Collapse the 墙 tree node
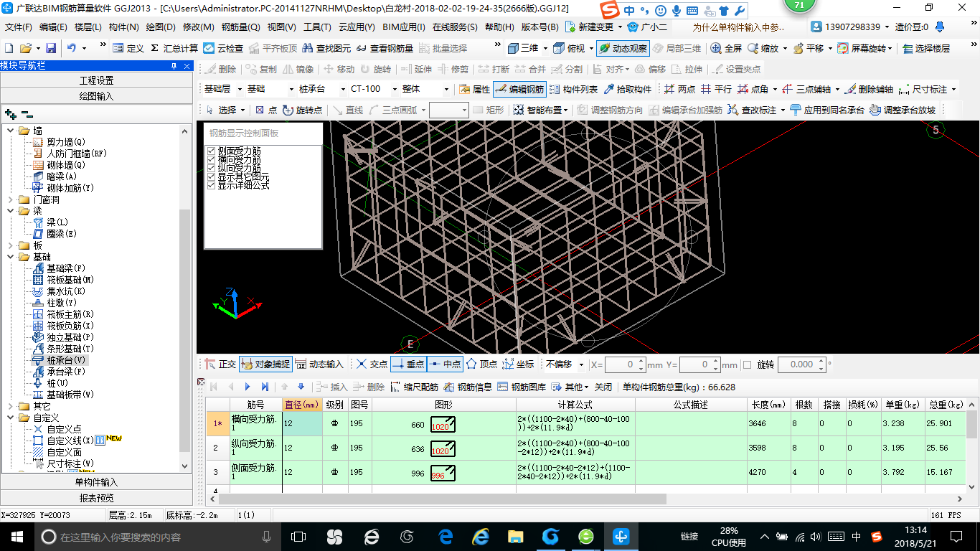The width and height of the screenshot is (980, 551). point(11,131)
